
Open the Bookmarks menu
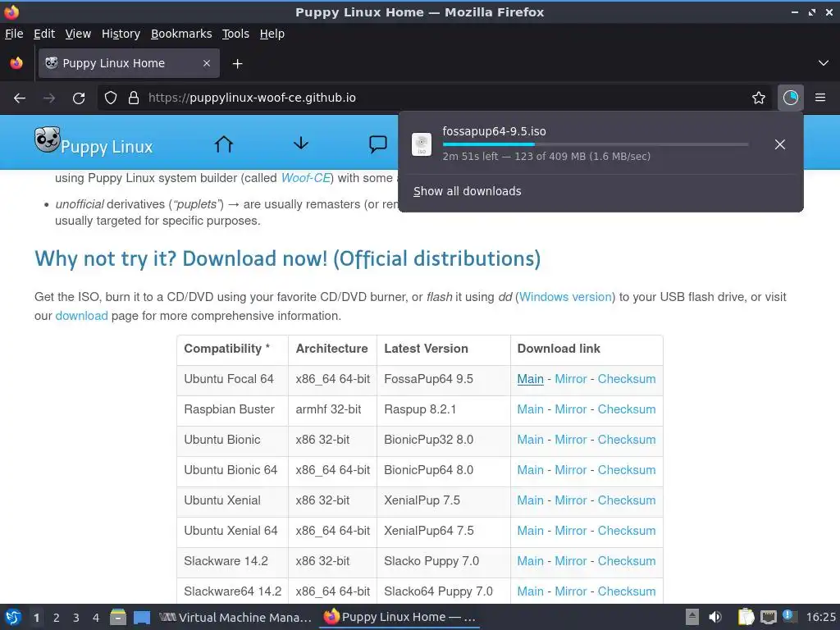tap(181, 34)
